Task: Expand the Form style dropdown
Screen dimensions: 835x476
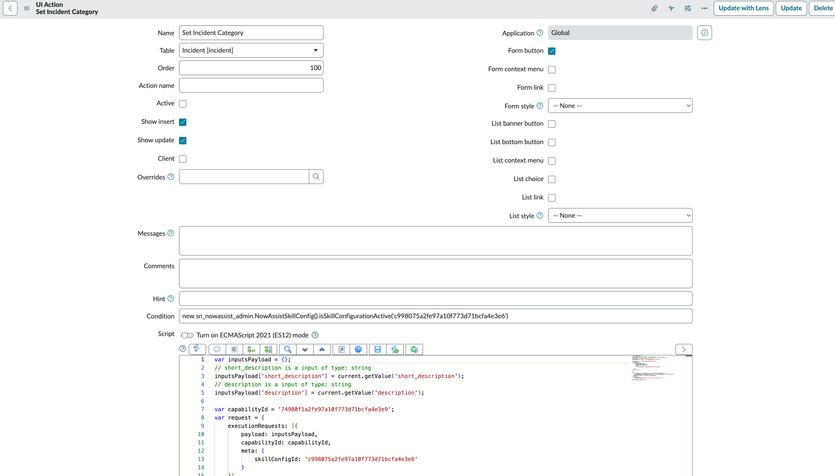Action: coord(620,106)
